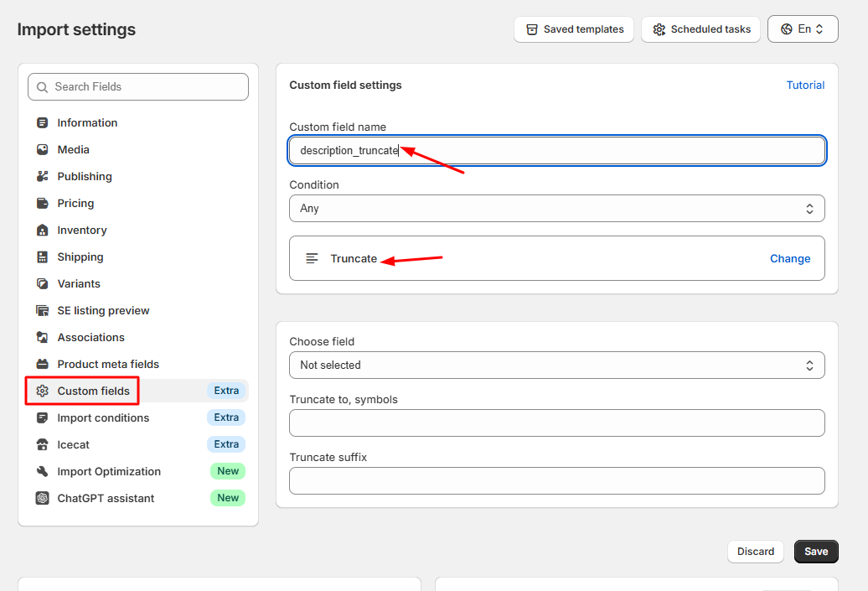Open Product meta fields section

point(108,364)
